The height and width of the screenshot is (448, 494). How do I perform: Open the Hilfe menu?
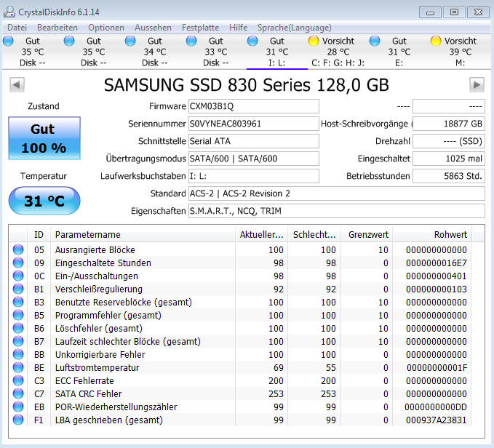pos(238,28)
